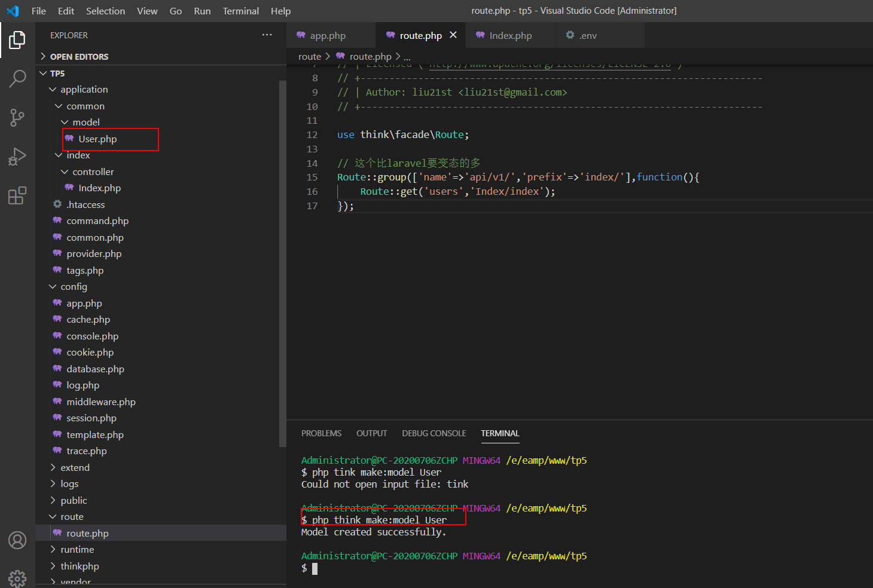
Task: Open Explorer more actions ellipsis
Action: click(267, 35)
